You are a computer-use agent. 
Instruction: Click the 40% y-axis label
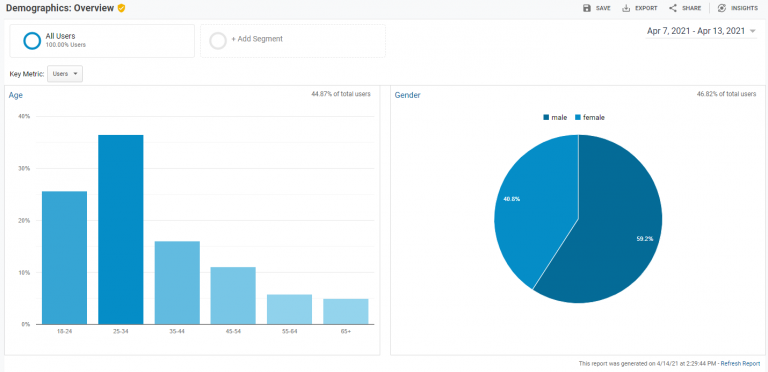(x=25, y=116)
